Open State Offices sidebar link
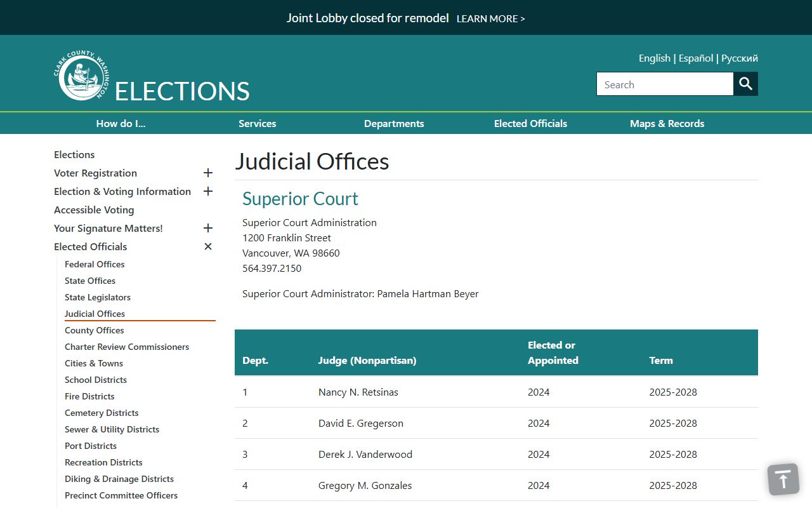The image size is (812, 508). tap(90, 281)
